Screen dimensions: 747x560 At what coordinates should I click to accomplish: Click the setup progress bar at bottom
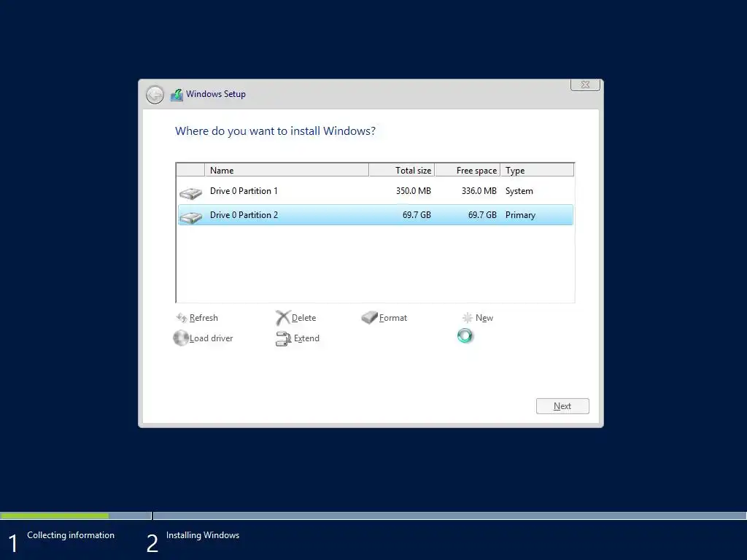[373, 516]
